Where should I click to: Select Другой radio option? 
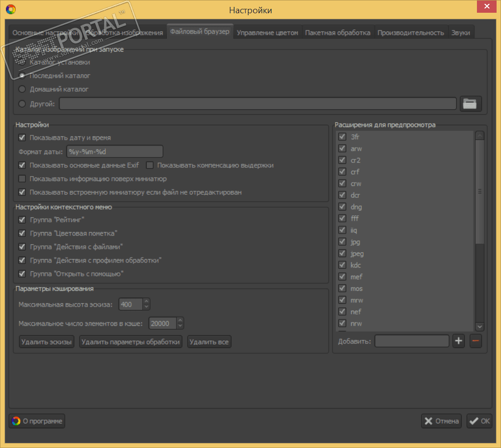[x=22, y=104]
